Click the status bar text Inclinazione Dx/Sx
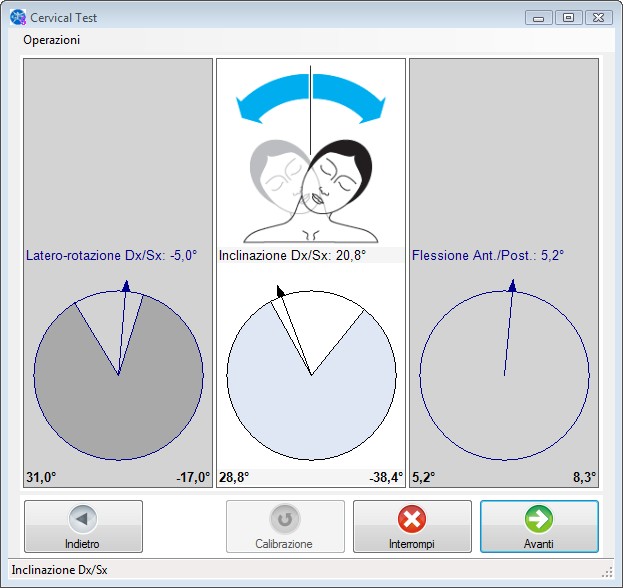This screenshot has height=588, width=623. [x=60, y=570]
